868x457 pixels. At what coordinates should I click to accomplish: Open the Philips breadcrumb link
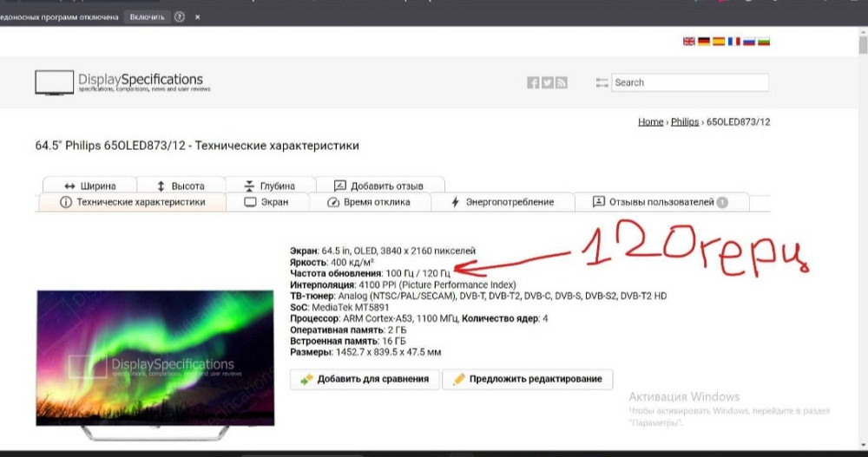tap(685, 121)
